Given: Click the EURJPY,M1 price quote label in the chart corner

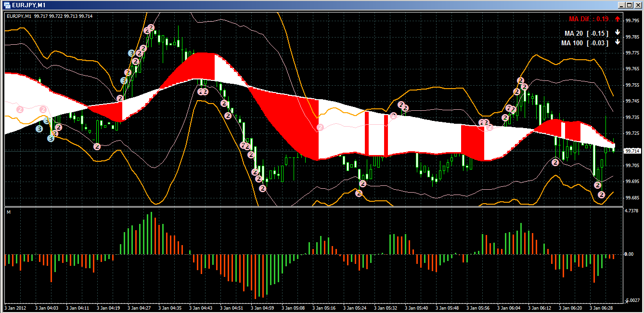Looking at the screenshot, I should pyautogui.click(x=49, y=16).
